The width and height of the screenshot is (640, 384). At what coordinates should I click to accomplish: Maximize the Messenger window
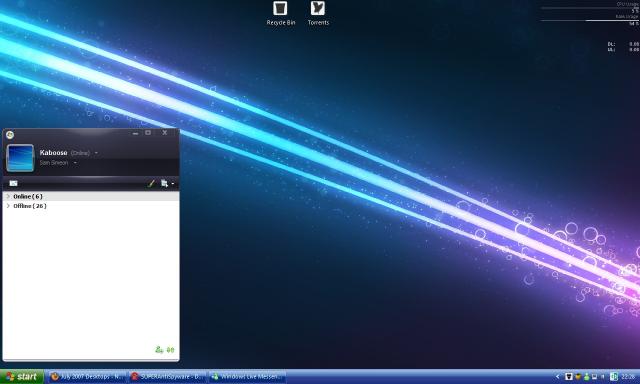tap(148, 133)
